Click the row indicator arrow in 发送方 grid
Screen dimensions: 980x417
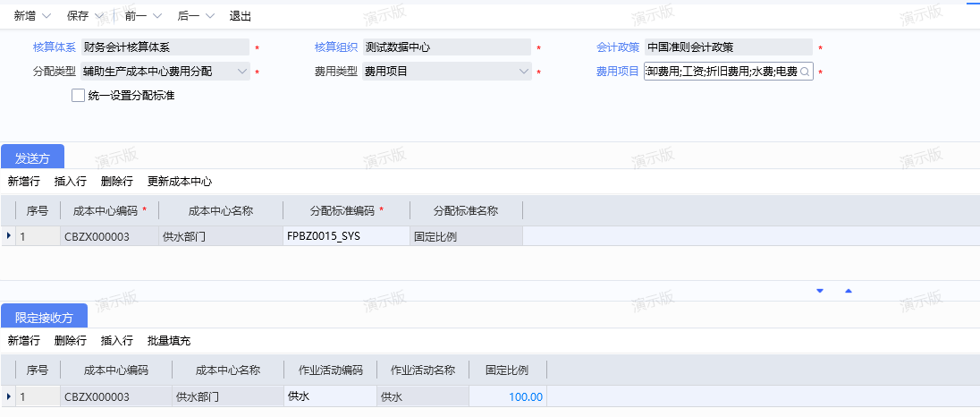coord(9,236)
